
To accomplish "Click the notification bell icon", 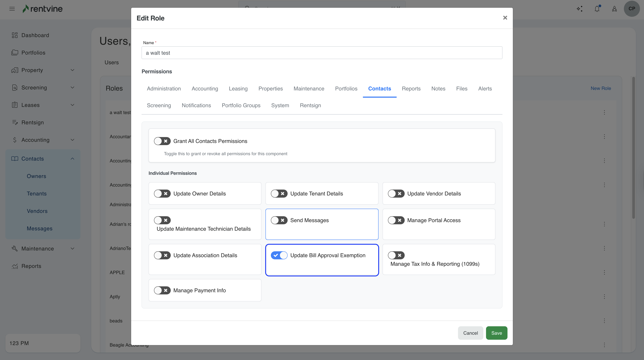I will coord(597,9).
